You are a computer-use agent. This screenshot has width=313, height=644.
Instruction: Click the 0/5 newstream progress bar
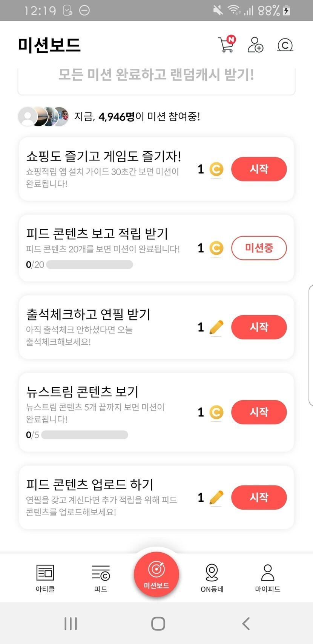(84, 435)
